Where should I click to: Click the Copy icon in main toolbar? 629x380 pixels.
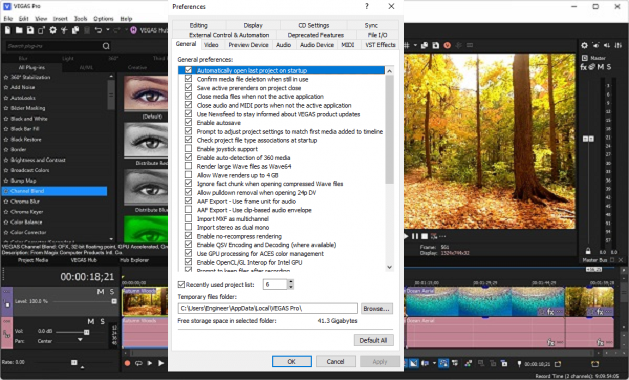pos(75,30)
